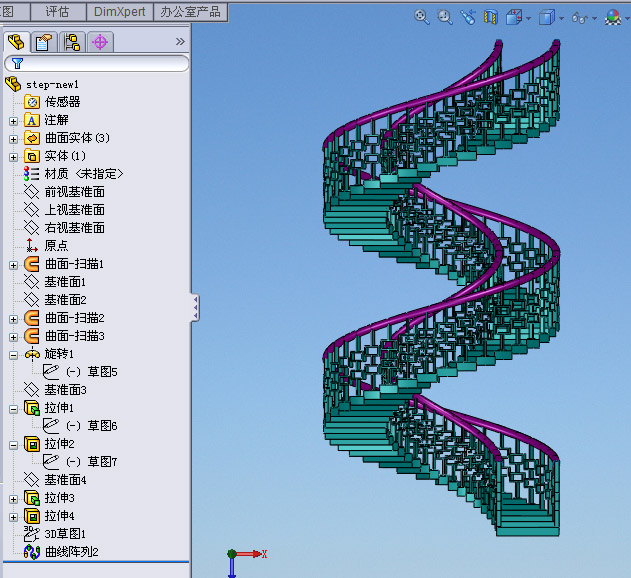Screen dimensions: 631x578
Task: Open the DimXpertManager crosshair tab
Action: pyautogui.click(x=100, y=42)
